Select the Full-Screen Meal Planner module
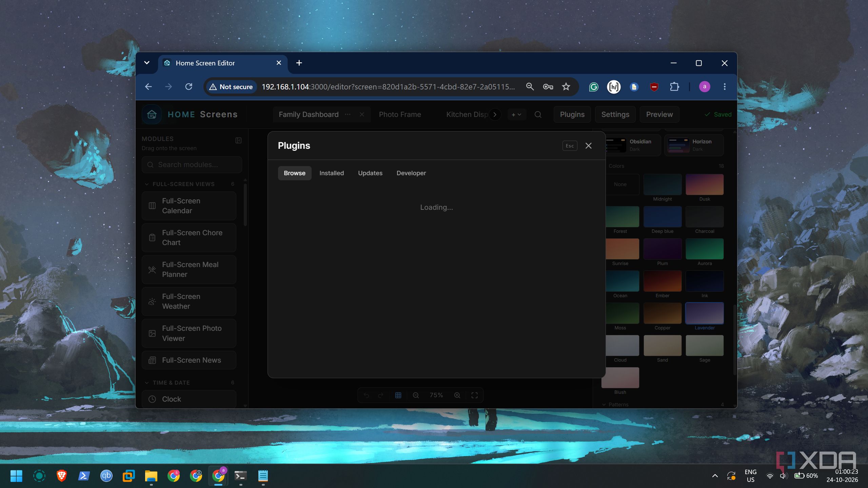Image resolution: width=868 pixels, height=488 pixels. tap(189, 269)
